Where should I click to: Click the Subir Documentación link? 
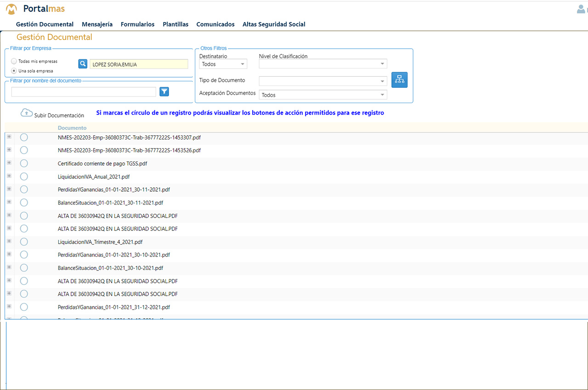pyautogui.click(x=59, y=115)
